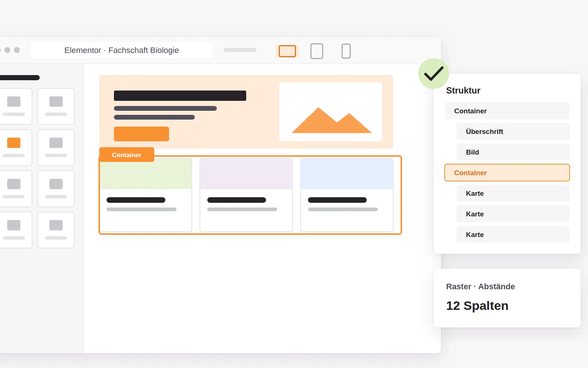588x368 pixels.
Task: Click the green checkmark badge
Action: pyautogui.click(x=434, y=74)
